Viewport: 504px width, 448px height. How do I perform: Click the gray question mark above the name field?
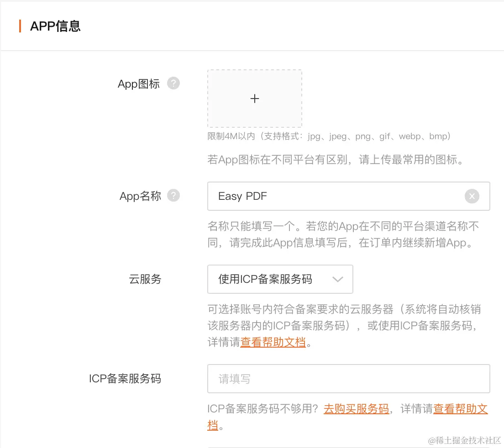point(173,195)
